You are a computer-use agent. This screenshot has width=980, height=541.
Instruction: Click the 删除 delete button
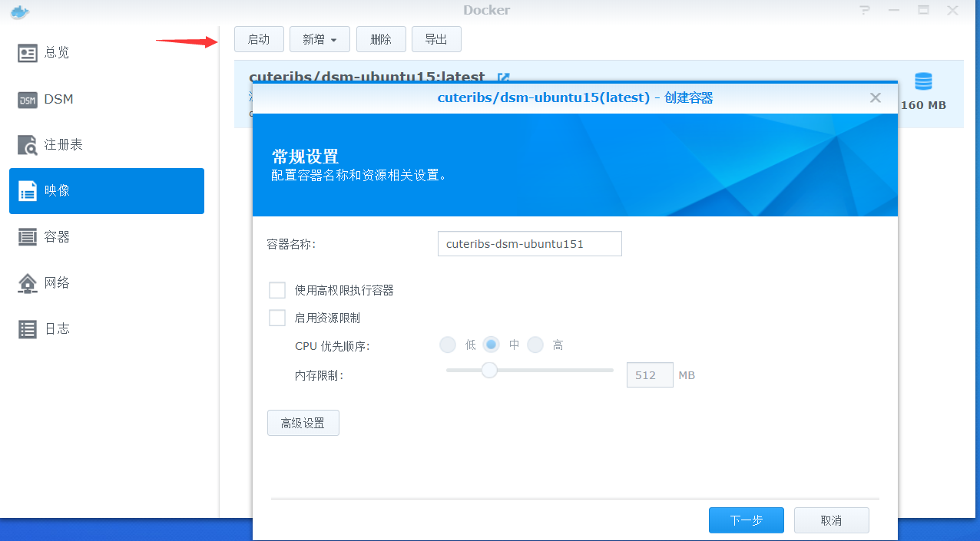click(381, 39)
